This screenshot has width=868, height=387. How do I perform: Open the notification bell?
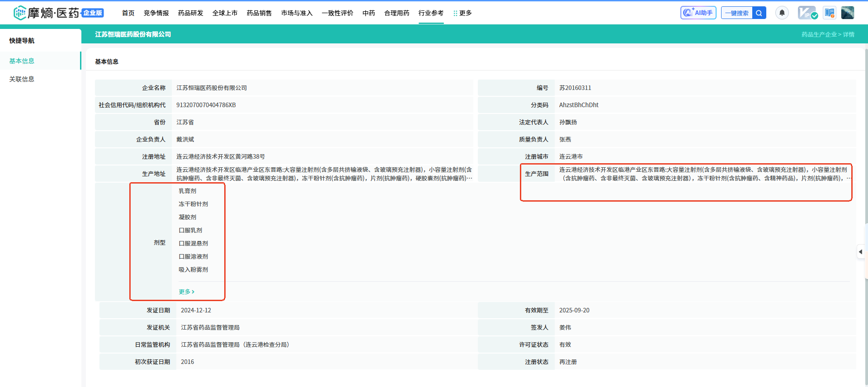tap(782, 13)
